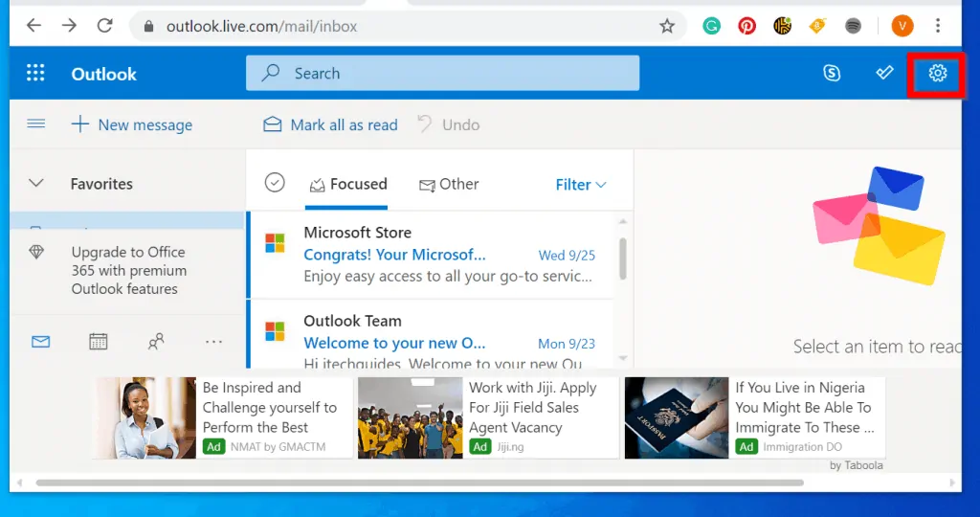Viewport: 980px width, 517px height.
Task: Click the New message button
Action: coord(132,124)
